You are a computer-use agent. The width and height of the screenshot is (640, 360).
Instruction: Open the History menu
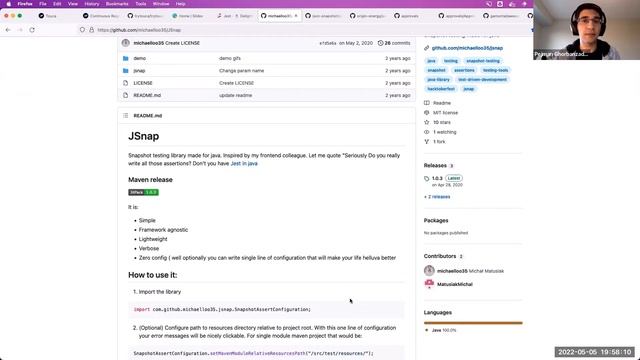(x=92, y=4)
